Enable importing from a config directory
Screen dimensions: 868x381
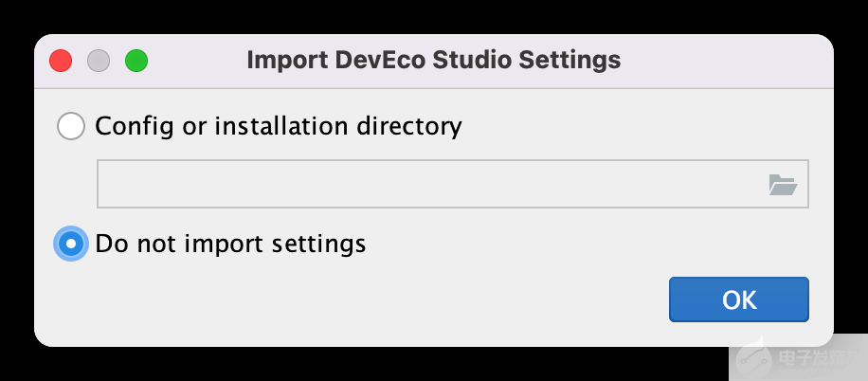[x=71, y=126]
